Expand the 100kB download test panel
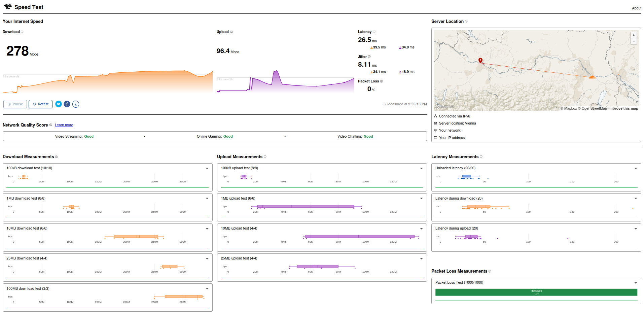The image size is (644, 313). click(207, 168)
